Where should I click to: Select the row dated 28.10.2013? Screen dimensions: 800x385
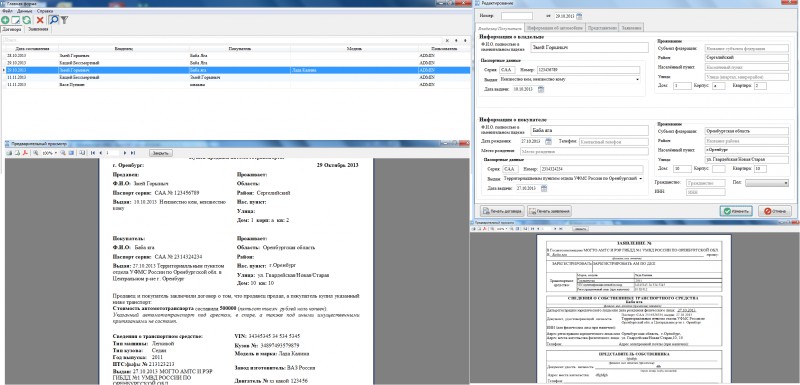click(238, 55)
